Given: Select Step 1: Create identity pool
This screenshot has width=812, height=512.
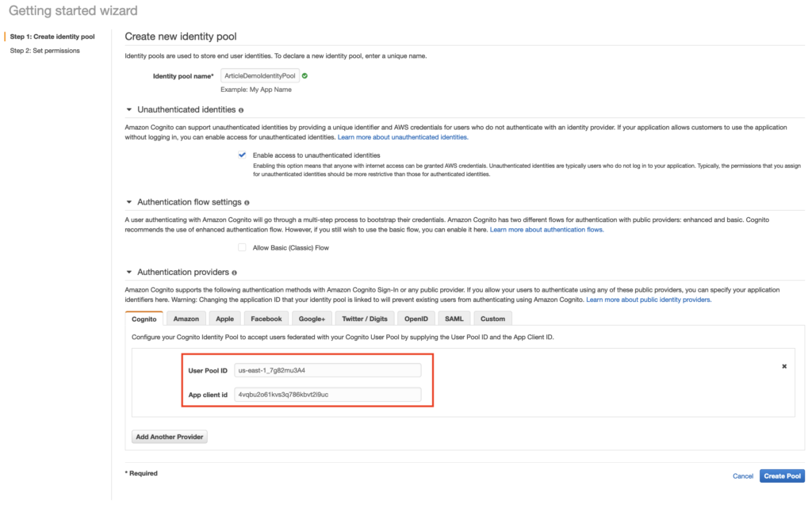Looking at the screenshot, I should click(x=52, y=36).
